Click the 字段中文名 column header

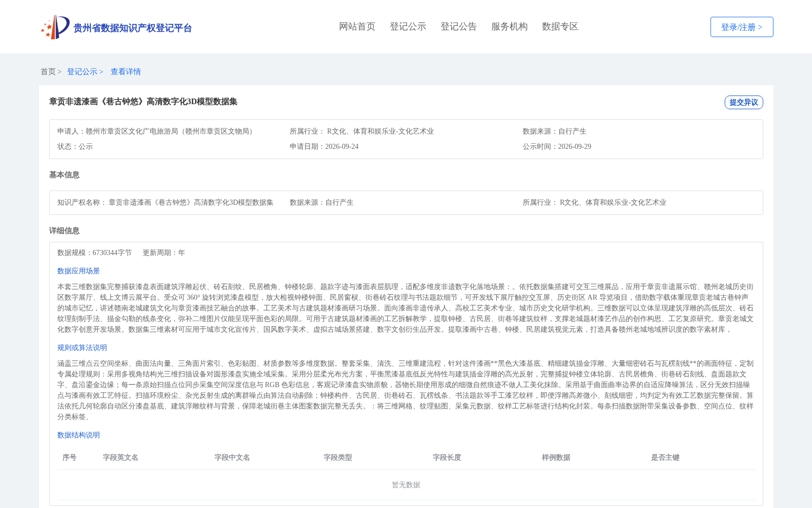tap(232, 457)
